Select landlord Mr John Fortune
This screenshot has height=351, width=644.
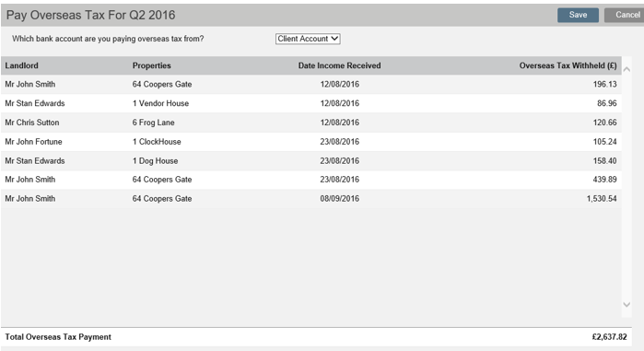[x=34, y=142]
